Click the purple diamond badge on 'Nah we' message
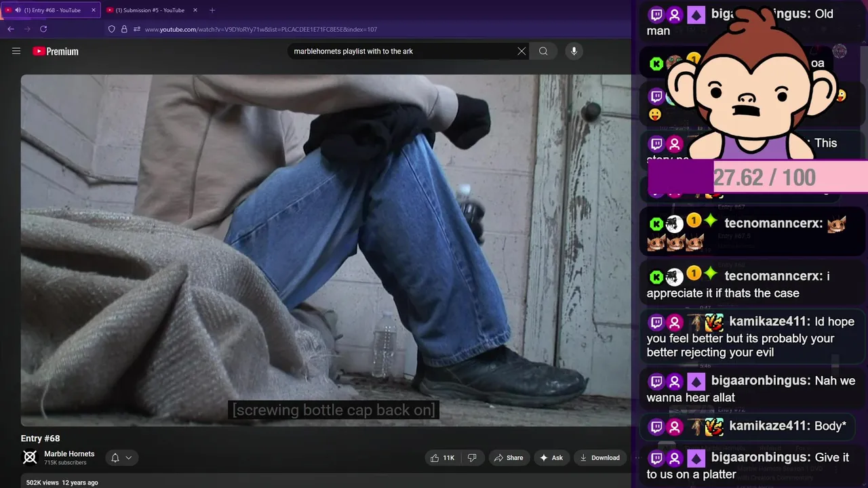This screenshot has height=488, width=868. click(696, 381)
